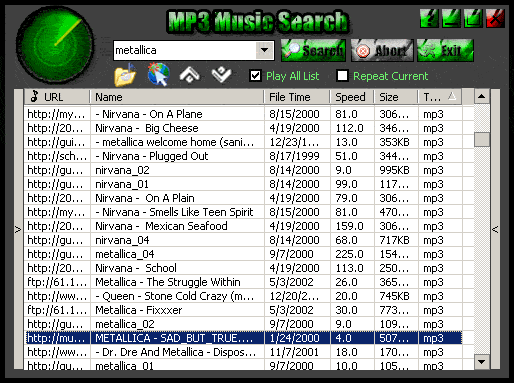Viewport: 514px width, 383px height.
Task: Select row "Nirvana - Big Cheese"
Action: [x=243, y=128]
